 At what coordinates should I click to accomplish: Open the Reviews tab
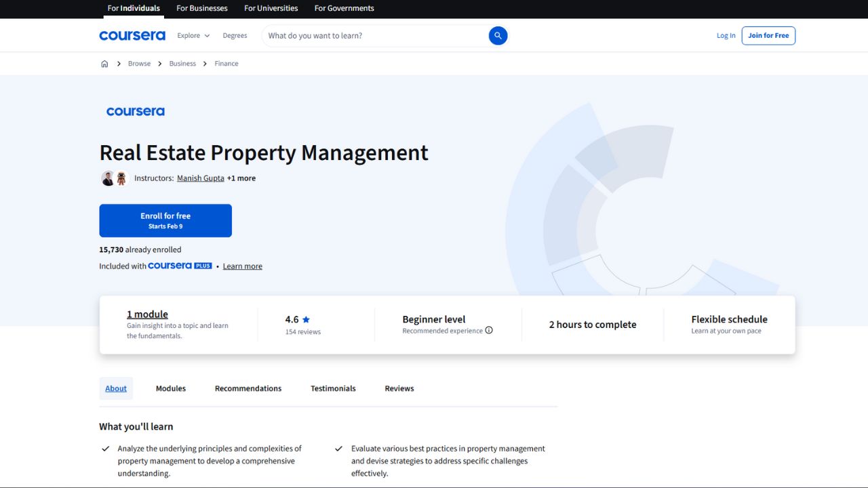(399, 388)
